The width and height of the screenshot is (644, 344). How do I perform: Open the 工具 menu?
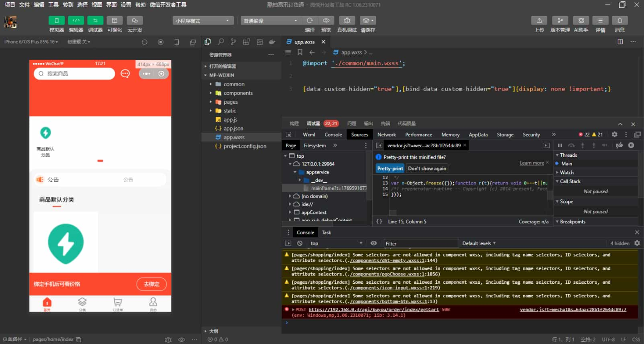pos(54,5)
